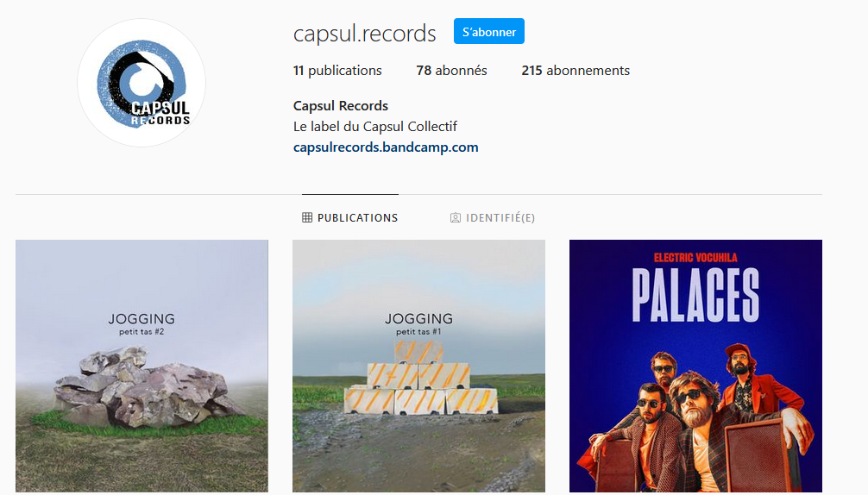Click the 'Le label du Capsul Collectif' bio text
This screenshot has width=868, height=495.
coord(375,127)
